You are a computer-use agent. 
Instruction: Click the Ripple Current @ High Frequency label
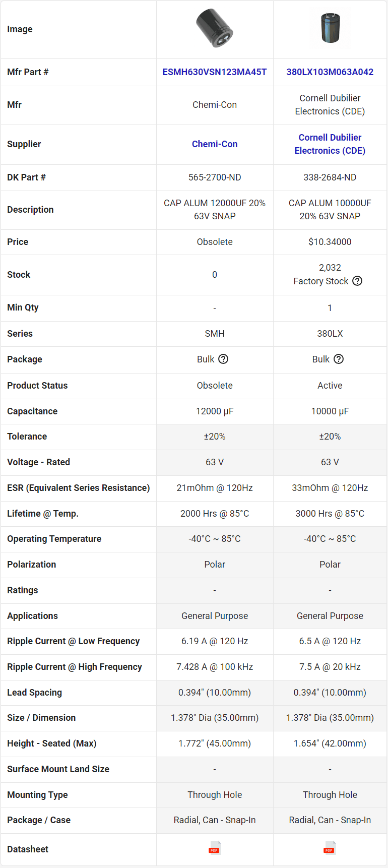(x=75, y=667)
